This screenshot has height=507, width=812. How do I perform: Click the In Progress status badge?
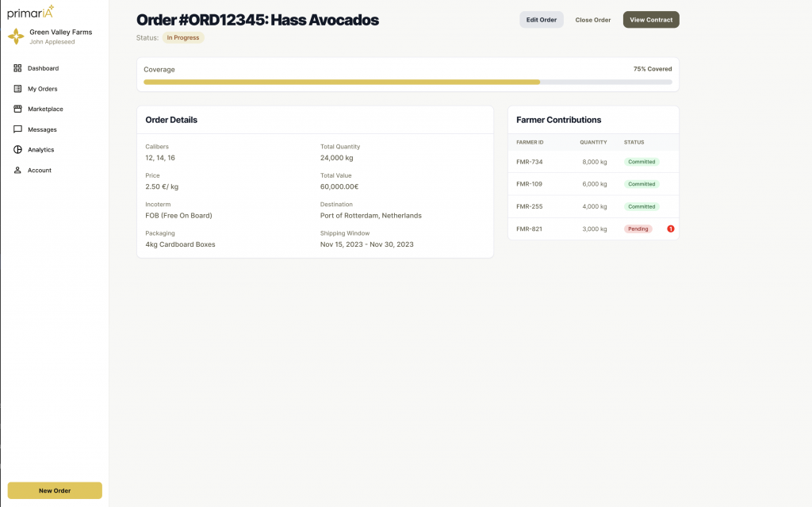tap(183, 37)
